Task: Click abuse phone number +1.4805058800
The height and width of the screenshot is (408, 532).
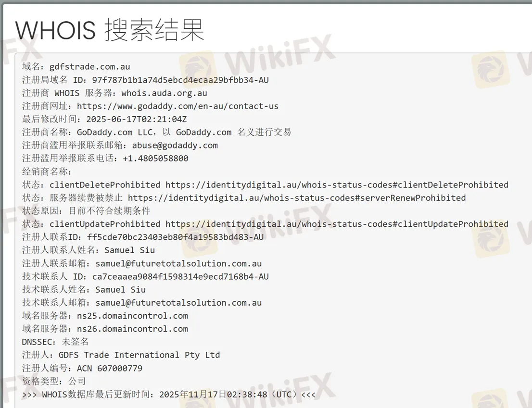Action: tap(155, 158)
